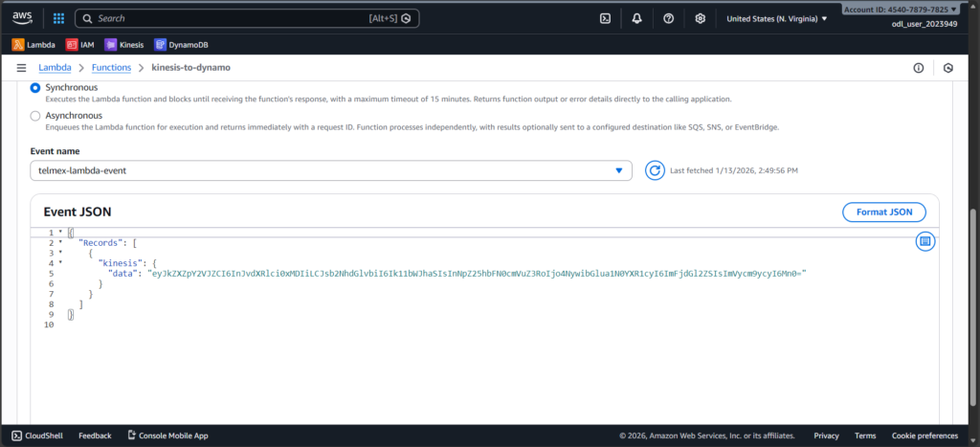Image resolution: width=980 pixels, height=447 pixels.
Task: Collapse the "Records" array fold arrow
Action: click(61, 243)
